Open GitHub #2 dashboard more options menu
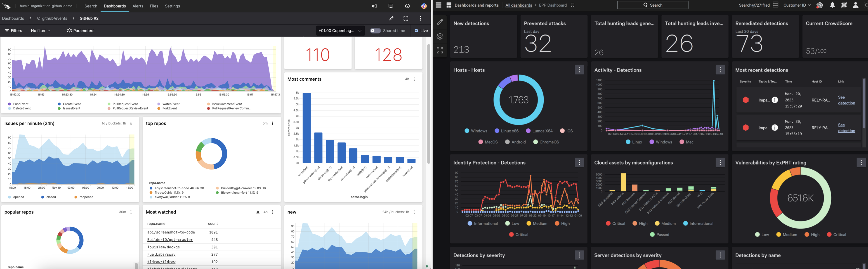 (x=420, y=18)
